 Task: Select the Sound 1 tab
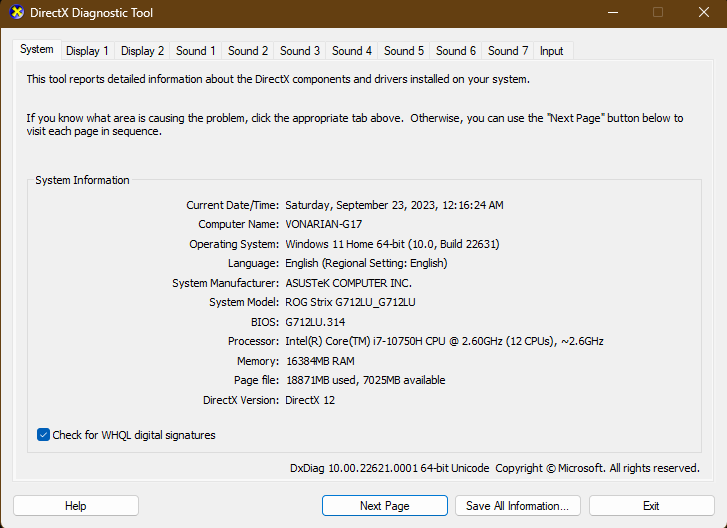[x=196, y=51]
